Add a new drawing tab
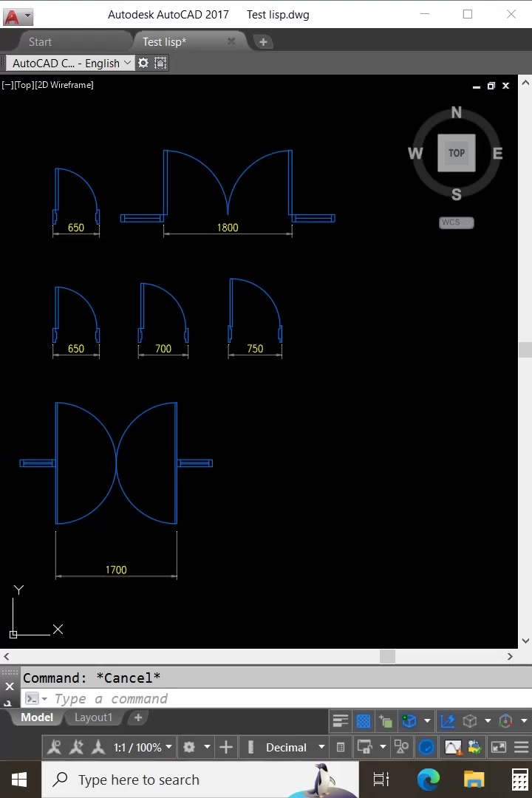 [263, 41]
